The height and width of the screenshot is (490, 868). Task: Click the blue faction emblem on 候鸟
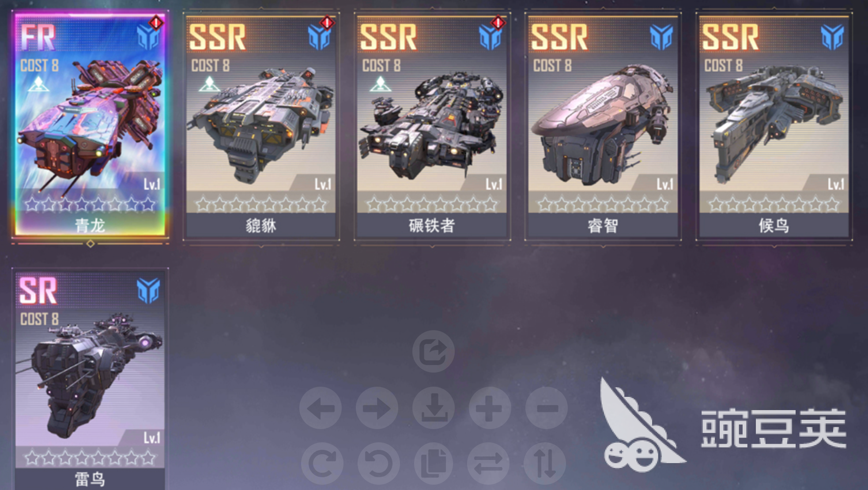pyautogui.click(x=832, y=37)
